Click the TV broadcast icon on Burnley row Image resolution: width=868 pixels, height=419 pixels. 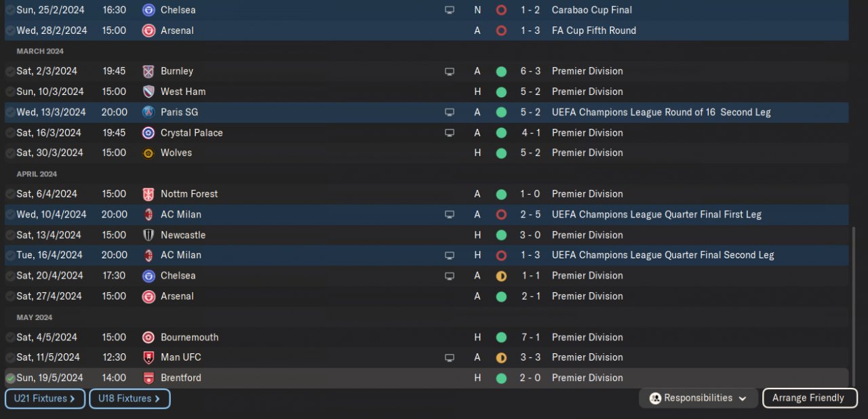(x=449, y=71)
